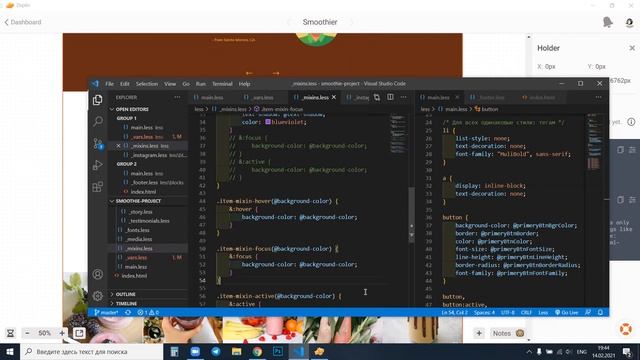This screenshot has width=640, height=360.
Task: Open the Run and Debug view
Action: 98,165
